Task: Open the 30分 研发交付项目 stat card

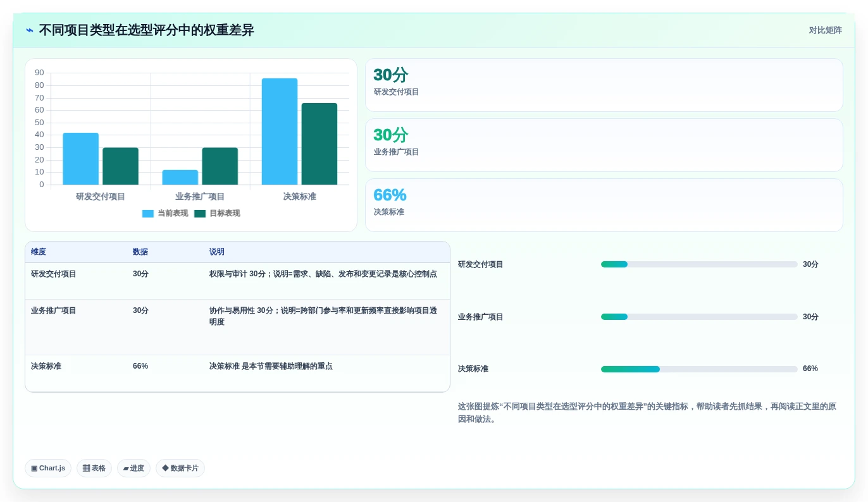Action: pos(604,85)
